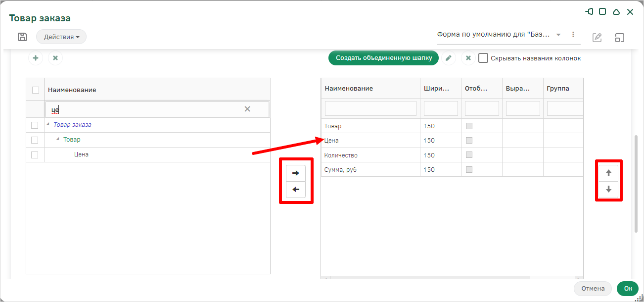Check the Товар tree row checkbox
Image resolution: width=644 pixels, height=302 pixels.
click(x=35, y=140)
